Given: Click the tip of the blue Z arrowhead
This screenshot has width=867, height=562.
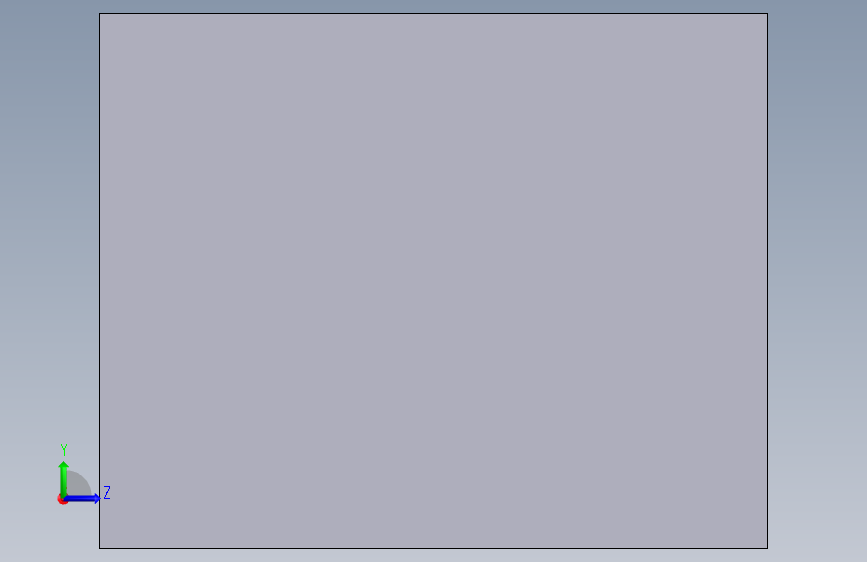Looking at the screenshot, I should (x=98, y=498).
